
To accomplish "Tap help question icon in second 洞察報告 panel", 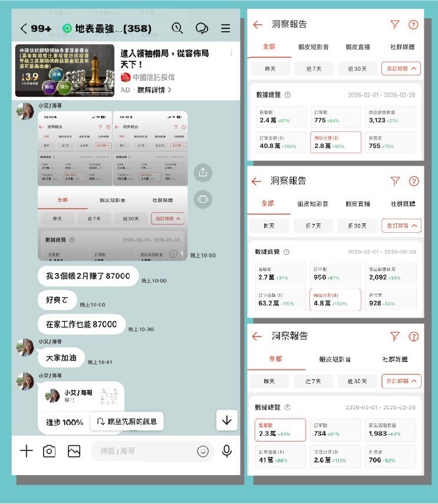I will click(414, 182).
